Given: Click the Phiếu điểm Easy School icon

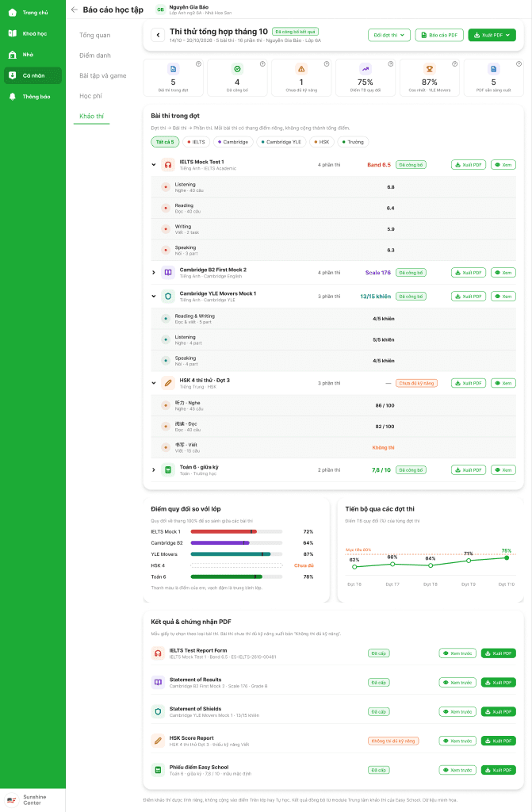Looking at the screenshot, I should pyautogui.click(x=158, y=770).
